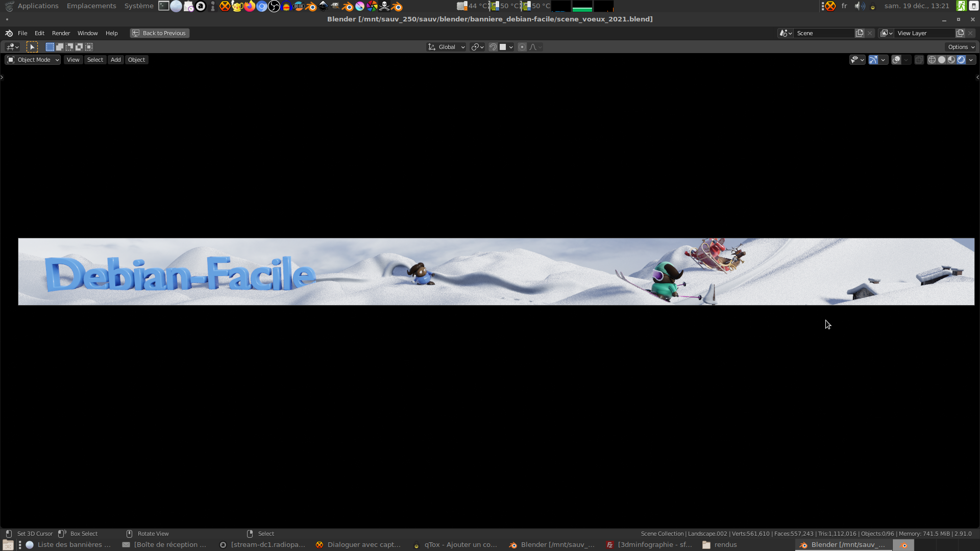
Task: Click the View Layer name field
Action: [x=925, y=33]
